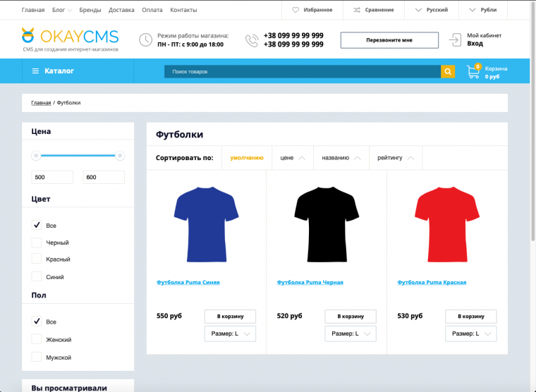Open size dropdown for Футболка Puma Красная
The width and height of the screenshot is (536, 392).
tap(470, 334)
